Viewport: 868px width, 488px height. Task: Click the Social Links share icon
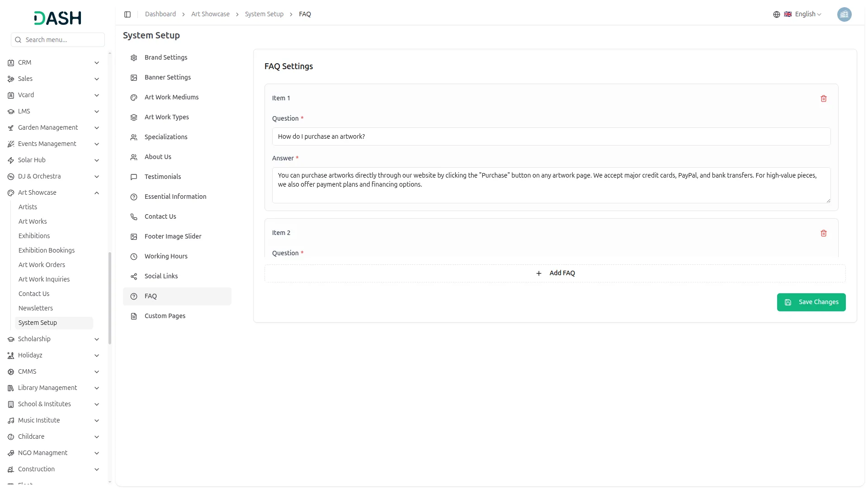(x=134, y=277)
